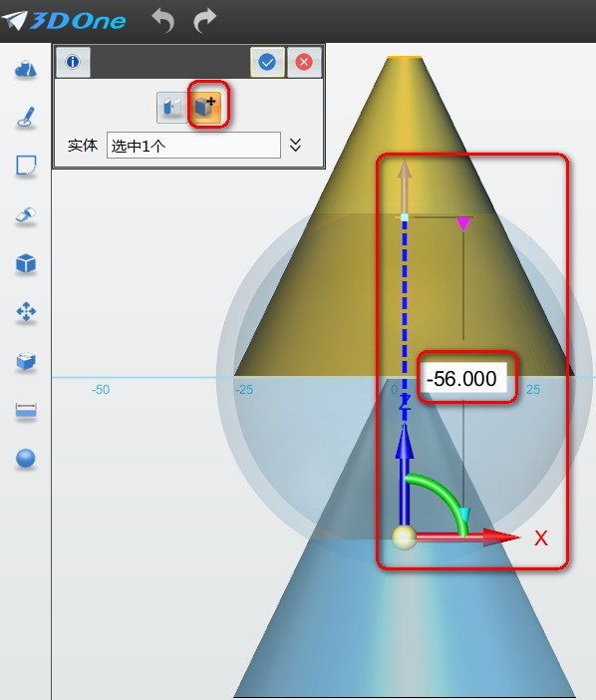596x700 pixels.
Task: Open the sketch edit rectangle tool
Action: 26,167
